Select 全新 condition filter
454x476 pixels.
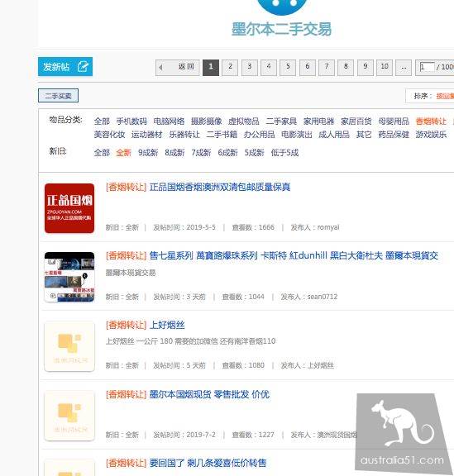tap(123, 153)
